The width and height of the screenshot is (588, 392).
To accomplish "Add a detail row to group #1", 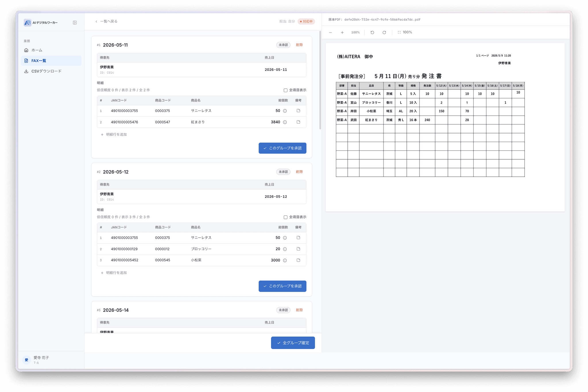I will click(114, 135).
